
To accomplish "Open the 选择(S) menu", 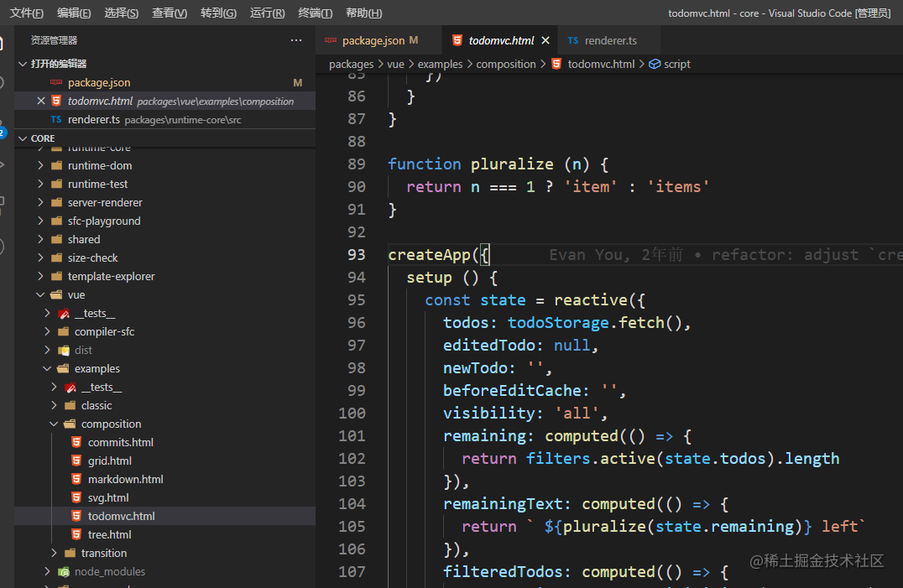I will click(x=121, y=13).
